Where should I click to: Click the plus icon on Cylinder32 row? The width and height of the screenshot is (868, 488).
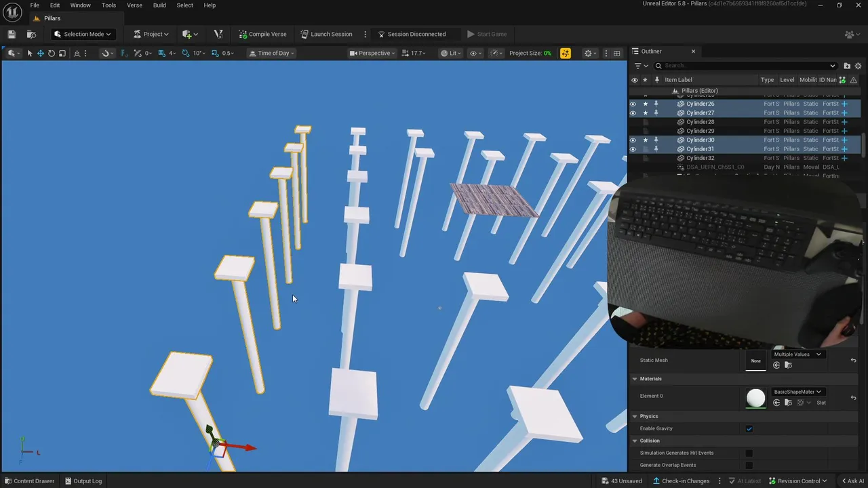844,158
